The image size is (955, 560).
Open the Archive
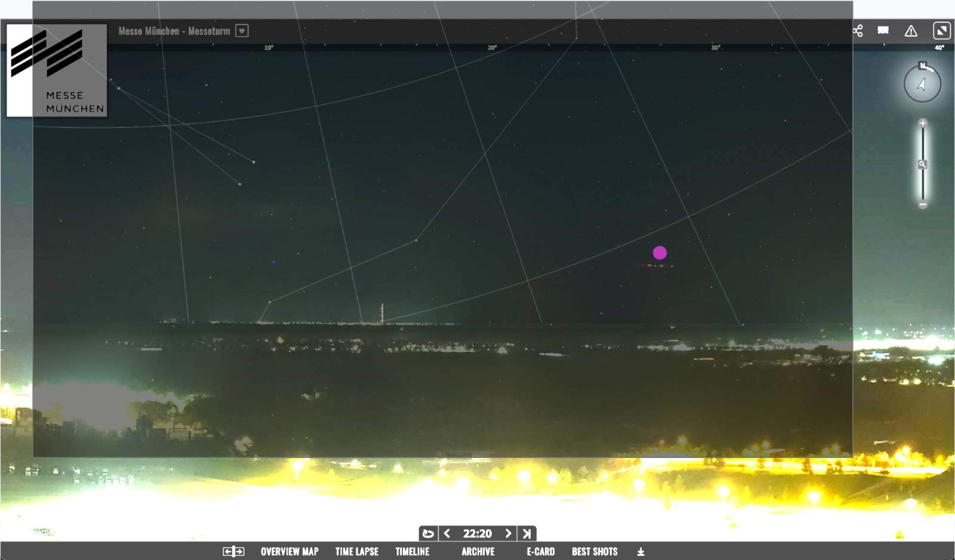(478, 552)
